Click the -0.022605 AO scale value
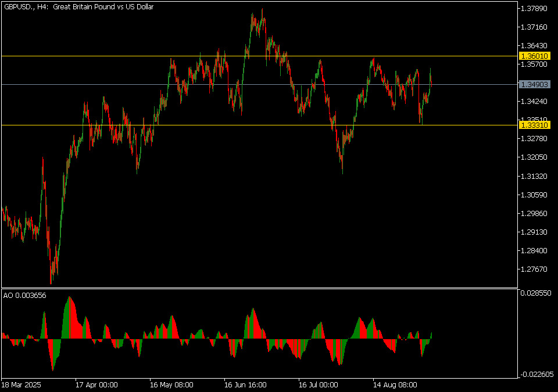Screen dimensions: 558x392 [536, 374]
